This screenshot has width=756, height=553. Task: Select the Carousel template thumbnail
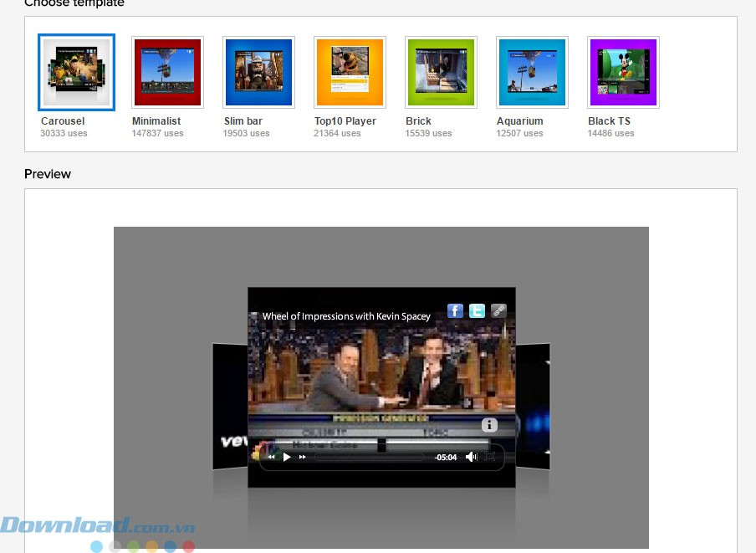76,73
